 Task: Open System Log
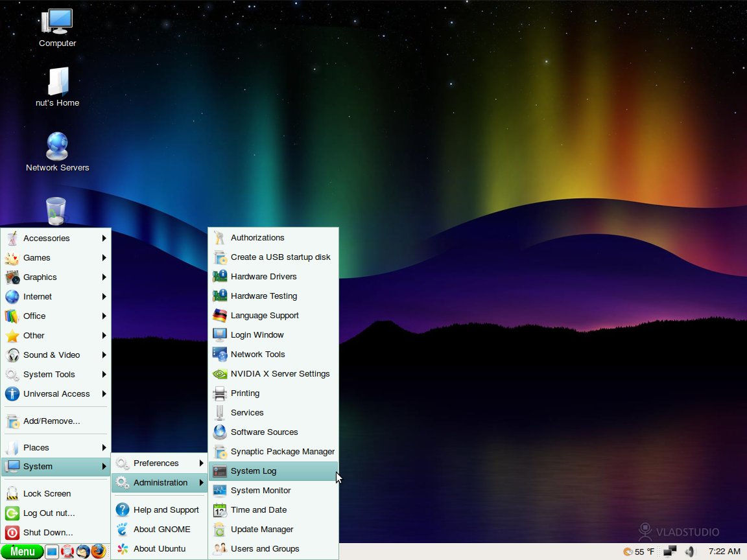point(274,471)
